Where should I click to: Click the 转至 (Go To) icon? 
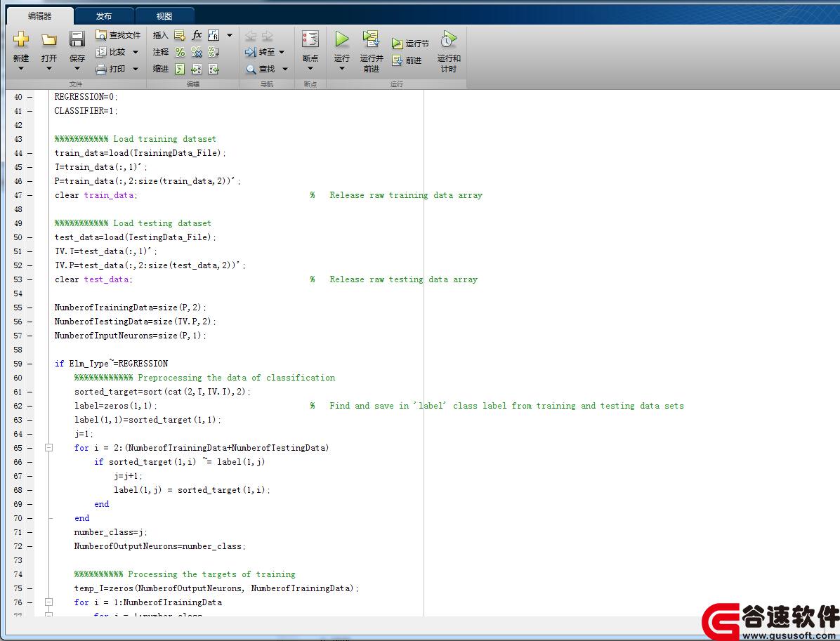250,52
